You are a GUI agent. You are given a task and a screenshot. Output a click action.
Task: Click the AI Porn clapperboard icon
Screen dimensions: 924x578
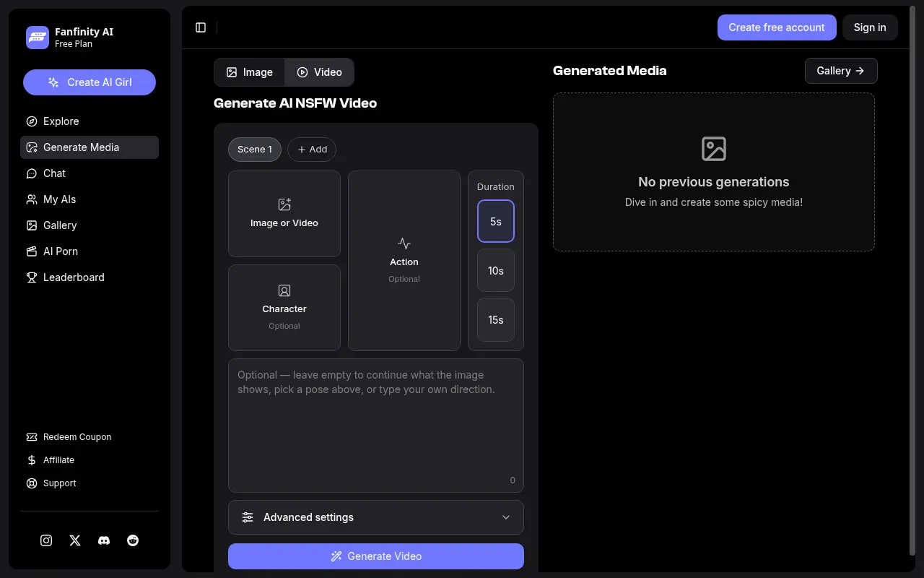point(32,251)
